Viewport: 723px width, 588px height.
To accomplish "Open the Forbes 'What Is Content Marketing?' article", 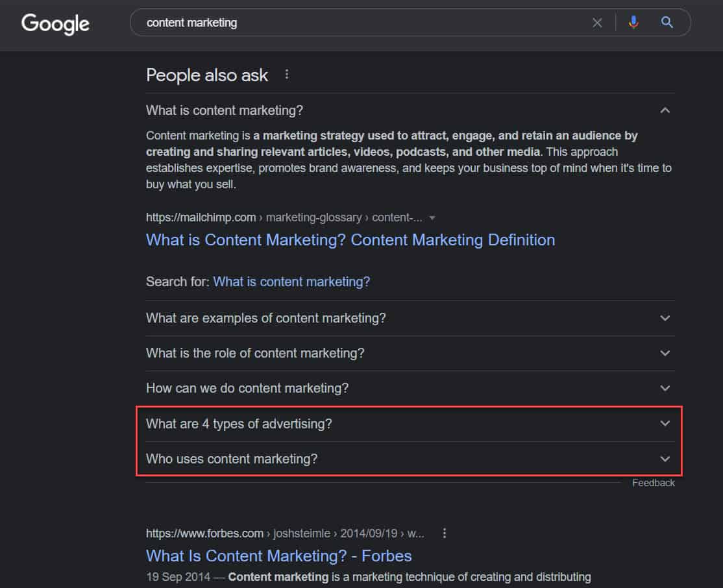I will click(x=278, y=556).
